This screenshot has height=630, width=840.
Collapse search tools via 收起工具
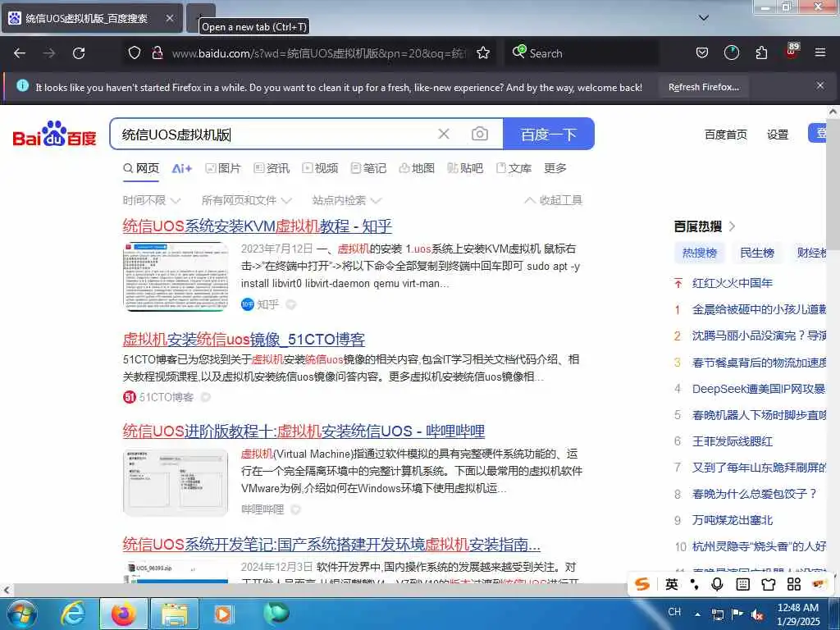click(x=553, y=200)
